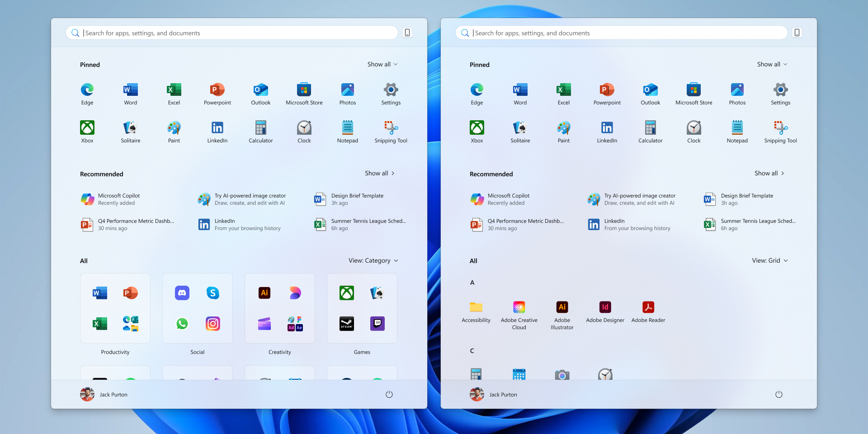Open Calculator in left Start menu pinned apps
This screenshot has height=434, width=868.
(261, 132)
